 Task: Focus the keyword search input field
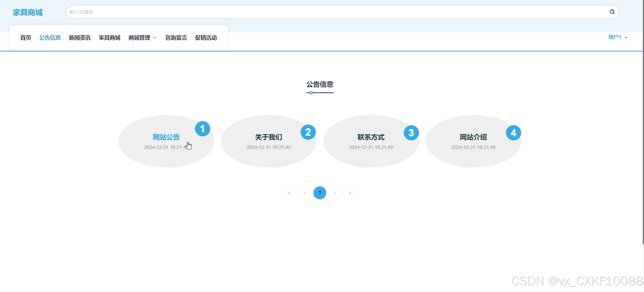coord(325,12)
